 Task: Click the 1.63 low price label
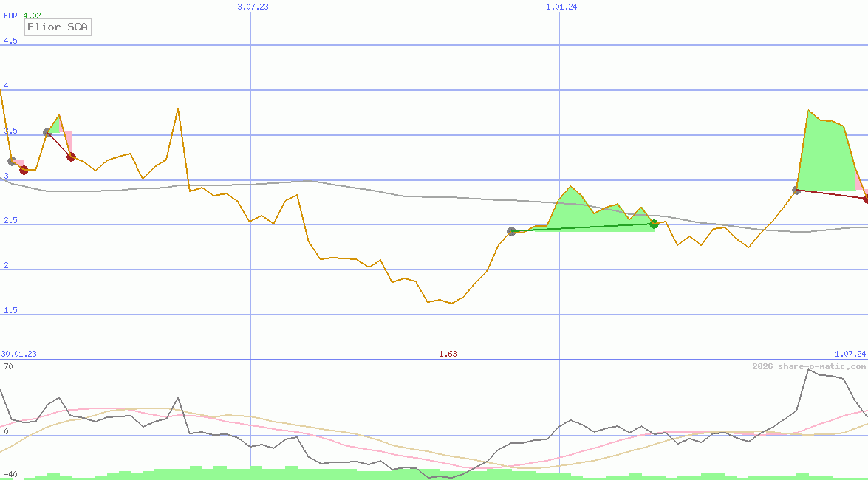pos(448,354)
